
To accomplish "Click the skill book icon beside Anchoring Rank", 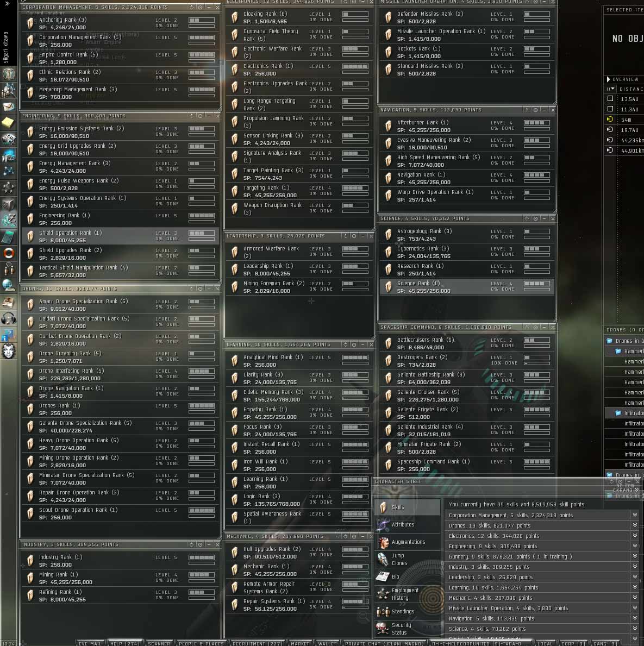I will (x=30, y=23).
